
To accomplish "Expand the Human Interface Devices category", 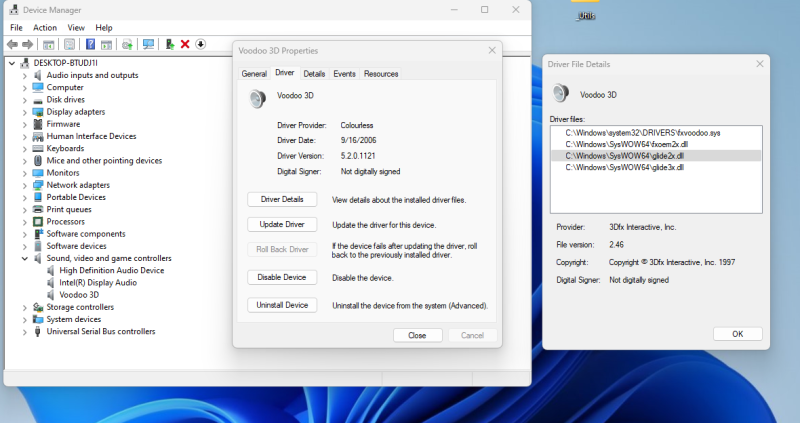I will [x=24, y=137].
